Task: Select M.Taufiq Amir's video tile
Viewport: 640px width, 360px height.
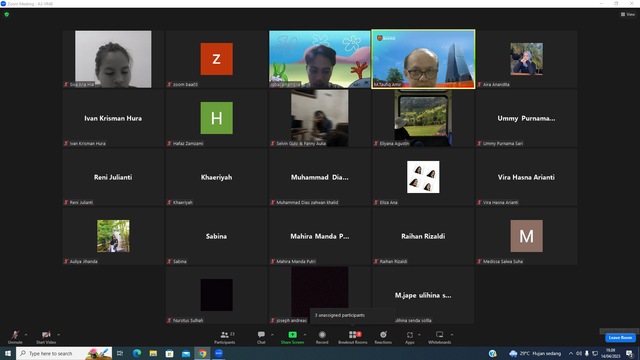Action: (423, 59)
